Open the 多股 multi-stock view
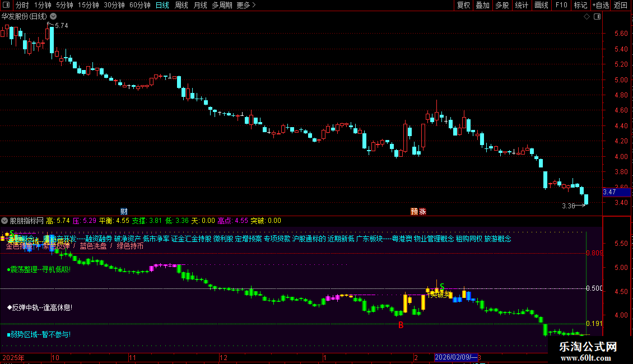Viewport: 633px width, 364px height. 502,5
